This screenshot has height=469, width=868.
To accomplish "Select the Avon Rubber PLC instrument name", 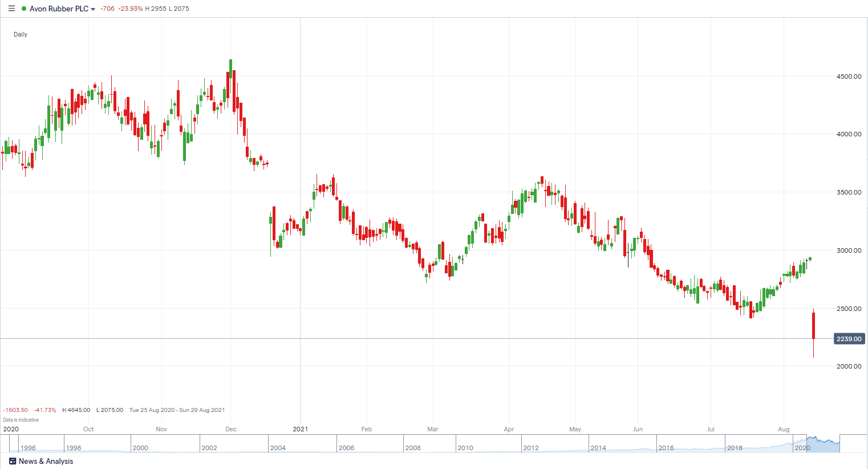I will coord(59,9).
